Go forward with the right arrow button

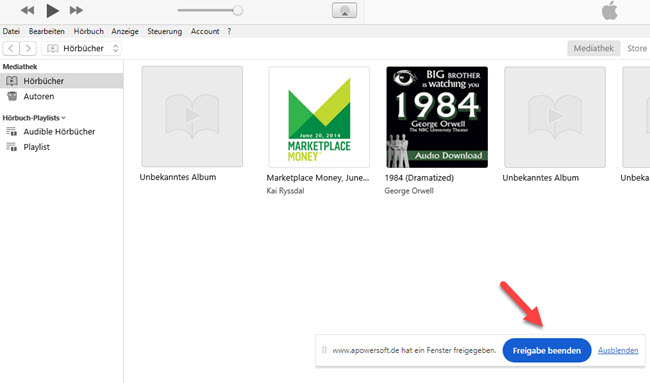(x=28, y=48)
